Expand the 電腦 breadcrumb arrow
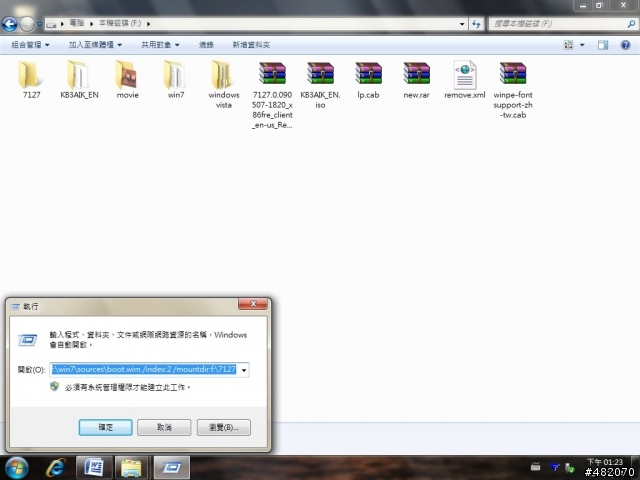Screen dimensions: 640x480 [91, 24]
